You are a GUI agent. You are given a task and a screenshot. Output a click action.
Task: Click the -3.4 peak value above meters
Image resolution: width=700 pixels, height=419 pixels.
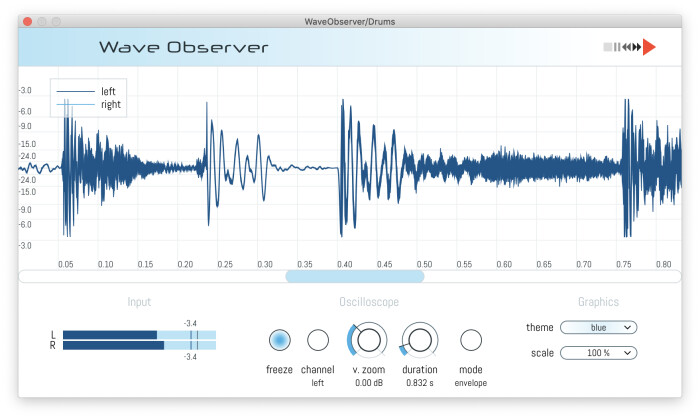pos(190,323)
